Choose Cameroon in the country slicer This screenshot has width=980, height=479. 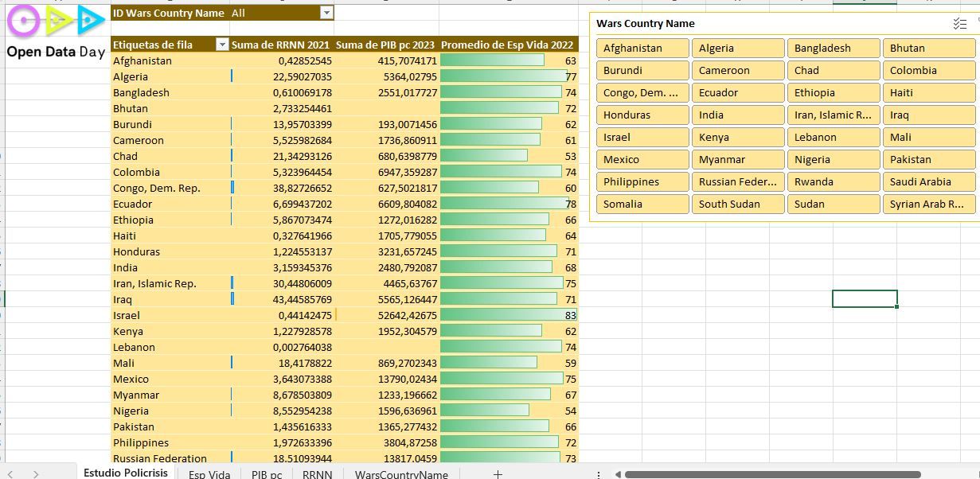[738, 70]
